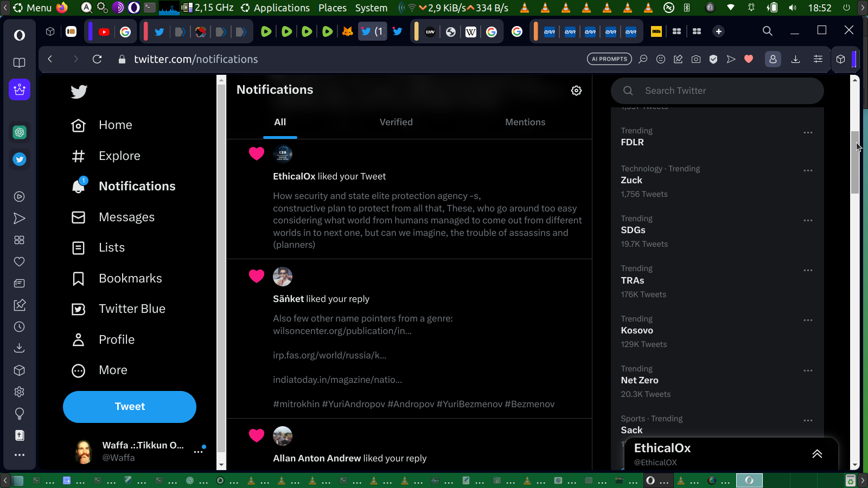Click the AI PROMPTS button
The image size is (868, 488).
tap(609, 59)
